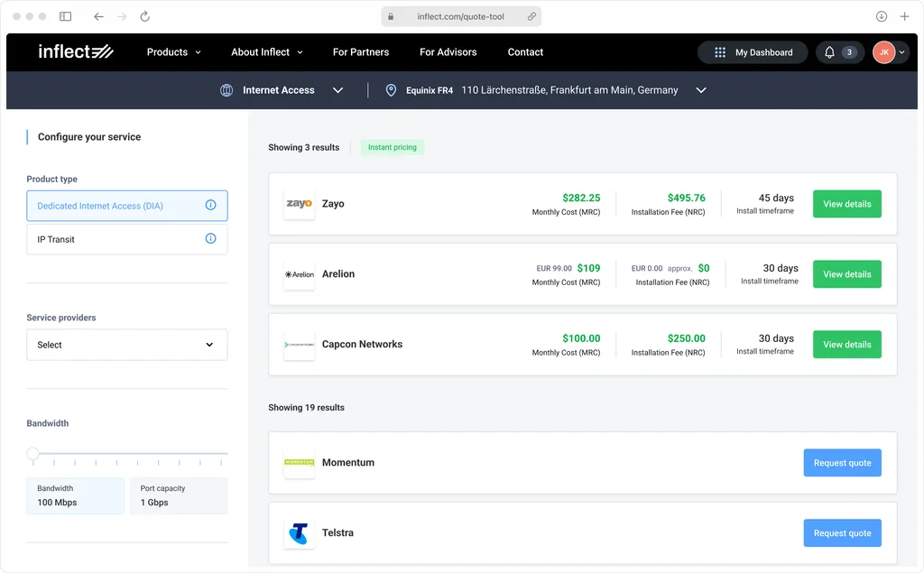
Task: Click info icon for Dedicated Internet Access
Action: (210, 206)
